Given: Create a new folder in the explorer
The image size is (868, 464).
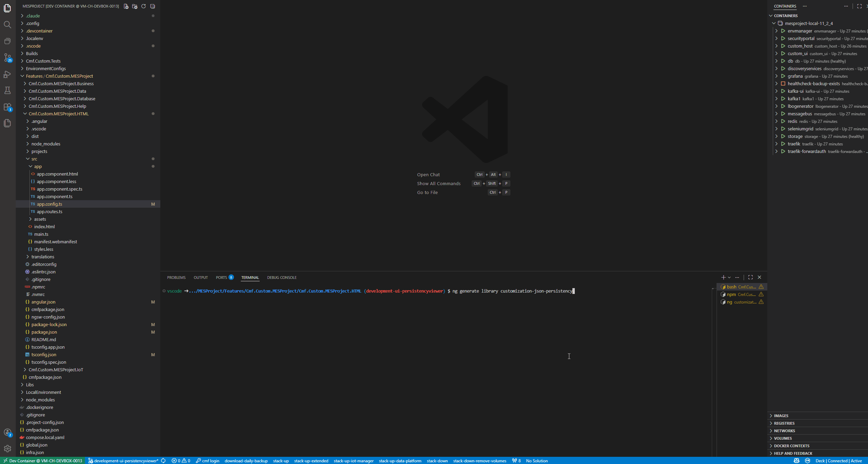Looking at the screenshot, I should [x=135, y=6].
